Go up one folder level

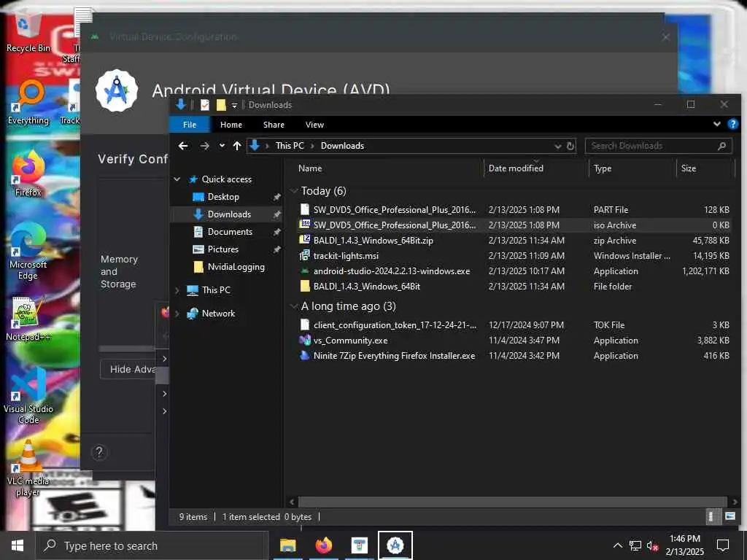(237, 146)
